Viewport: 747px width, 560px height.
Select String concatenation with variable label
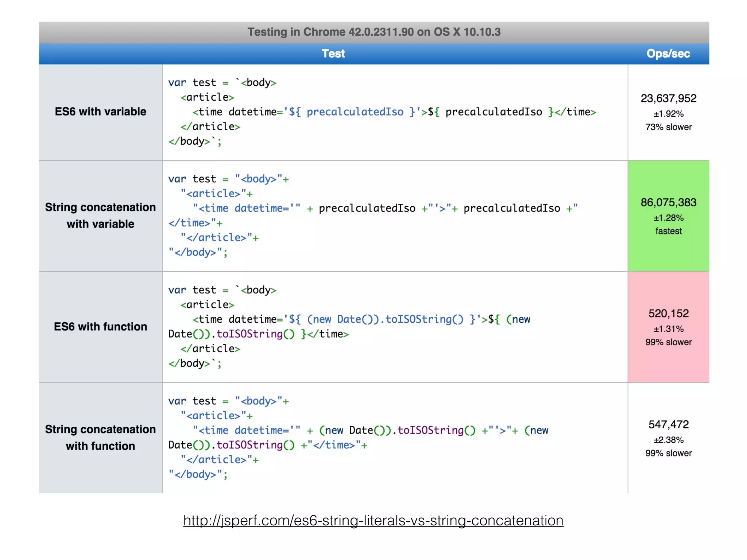pyautogui.click(x=100, y=215)
